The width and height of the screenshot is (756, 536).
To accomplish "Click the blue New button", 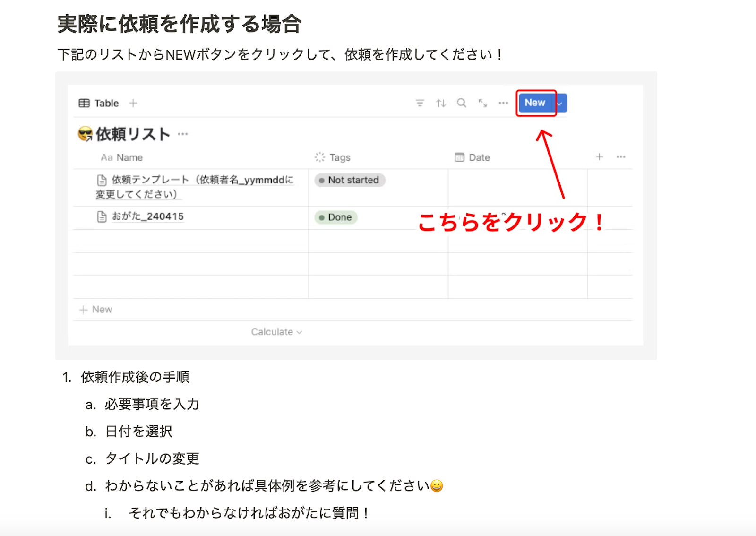I will (x=536, y=103).
